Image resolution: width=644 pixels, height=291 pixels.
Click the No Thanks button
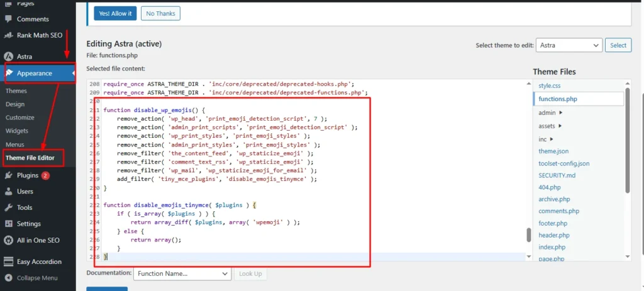[x=160, y=13]
